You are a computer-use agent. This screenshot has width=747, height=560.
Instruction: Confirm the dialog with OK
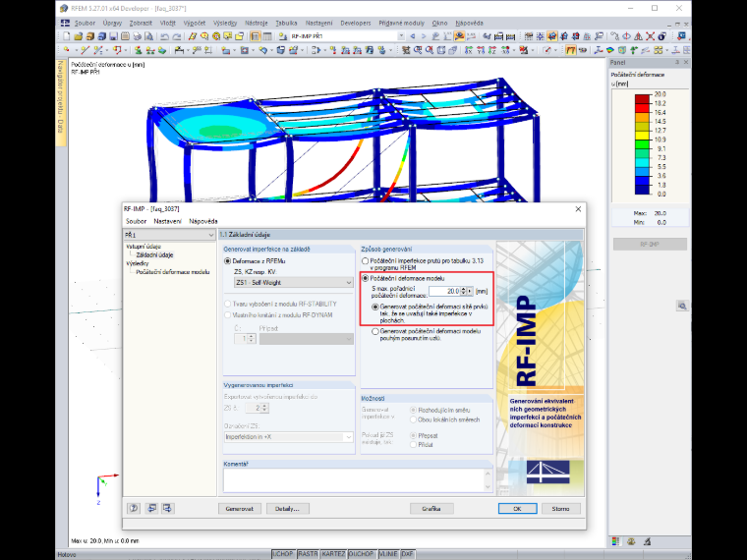coord(517,509)
